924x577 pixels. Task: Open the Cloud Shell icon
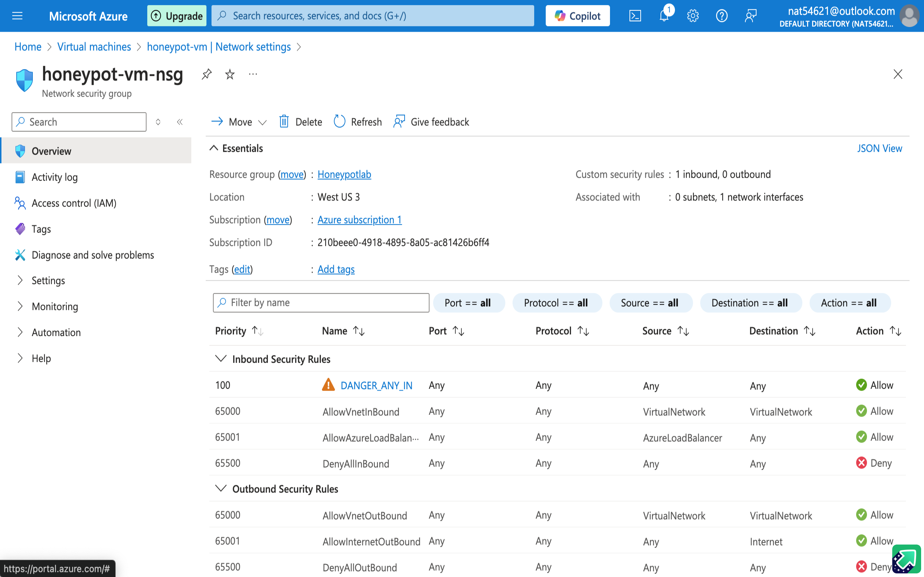(635, 16)
